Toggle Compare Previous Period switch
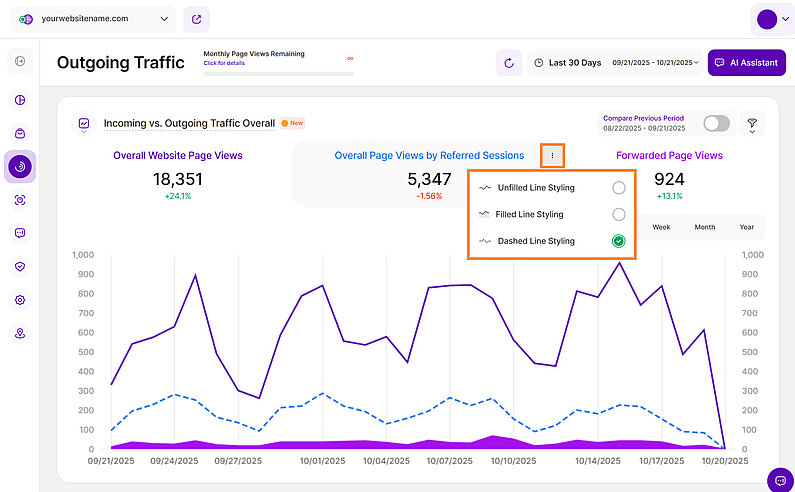 pyautogui.click(x=716, y=123)
